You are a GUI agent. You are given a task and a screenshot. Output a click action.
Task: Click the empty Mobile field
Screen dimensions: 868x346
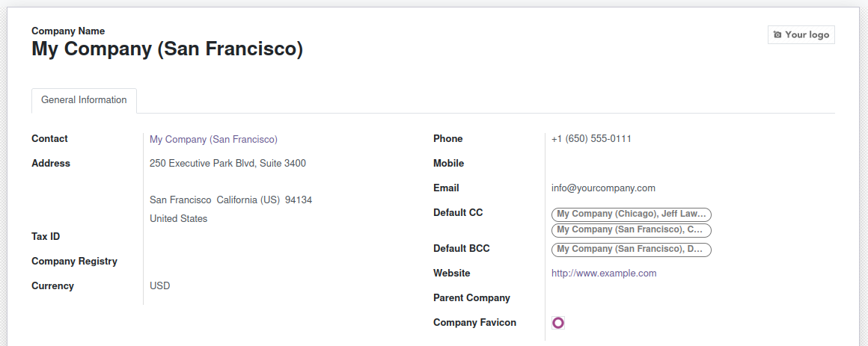(690, 164)
